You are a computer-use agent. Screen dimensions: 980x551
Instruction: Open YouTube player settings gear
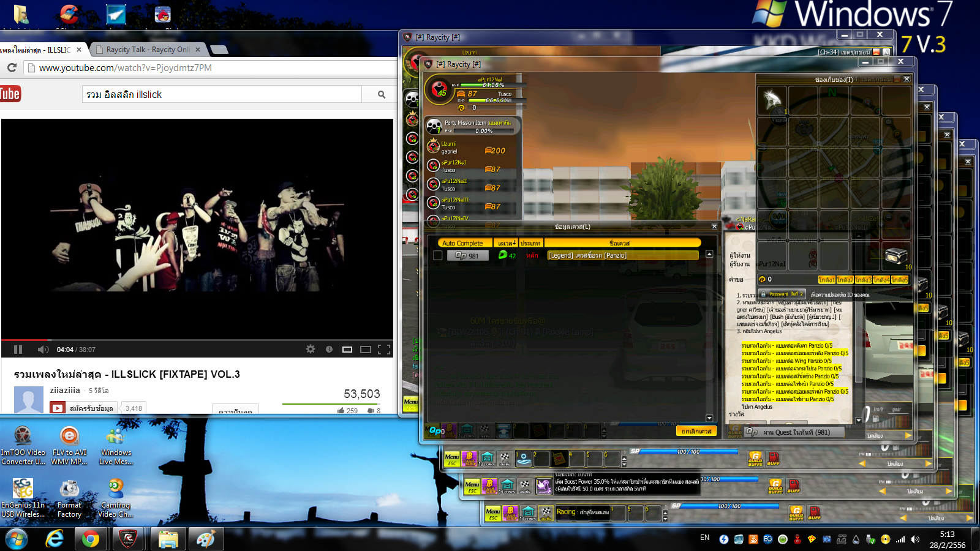pos(311,349)
